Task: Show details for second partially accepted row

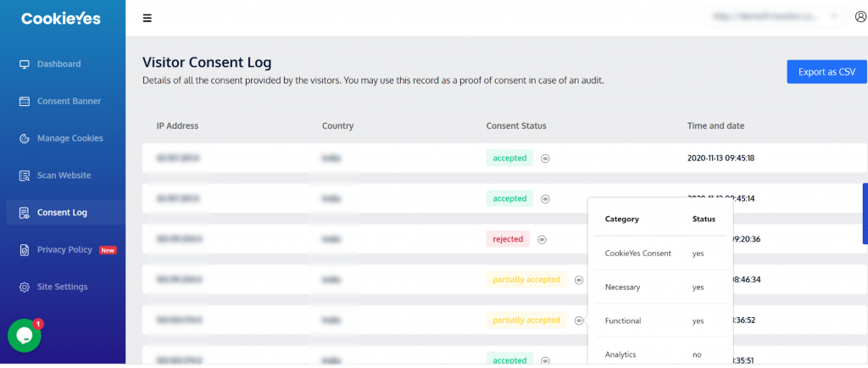Action: tap(578, 321)
